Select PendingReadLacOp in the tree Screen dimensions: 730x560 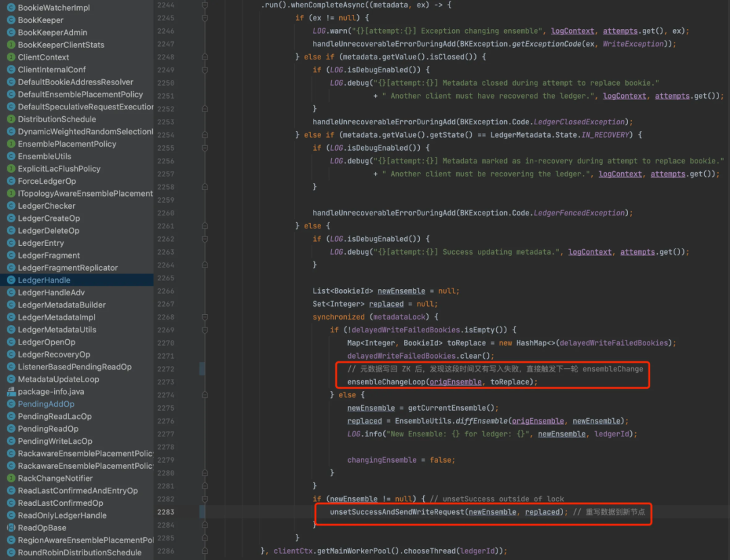click(x=55, y=416)
